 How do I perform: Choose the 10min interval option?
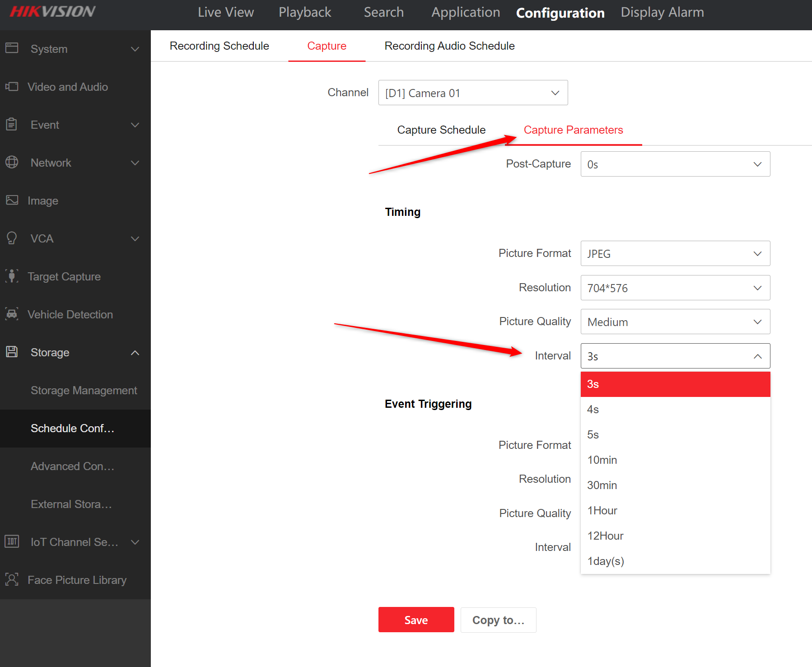tap(675, 460)
